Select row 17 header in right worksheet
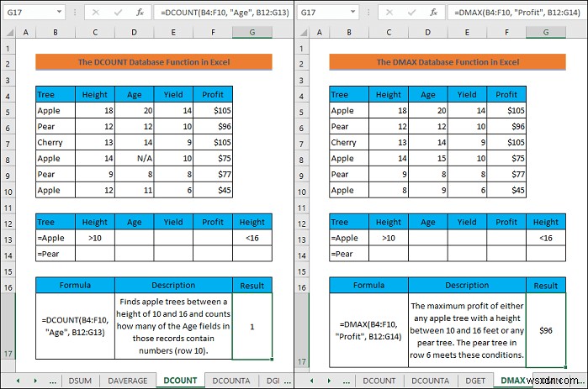This screenshot has width=588, height=389. [302, 330]
